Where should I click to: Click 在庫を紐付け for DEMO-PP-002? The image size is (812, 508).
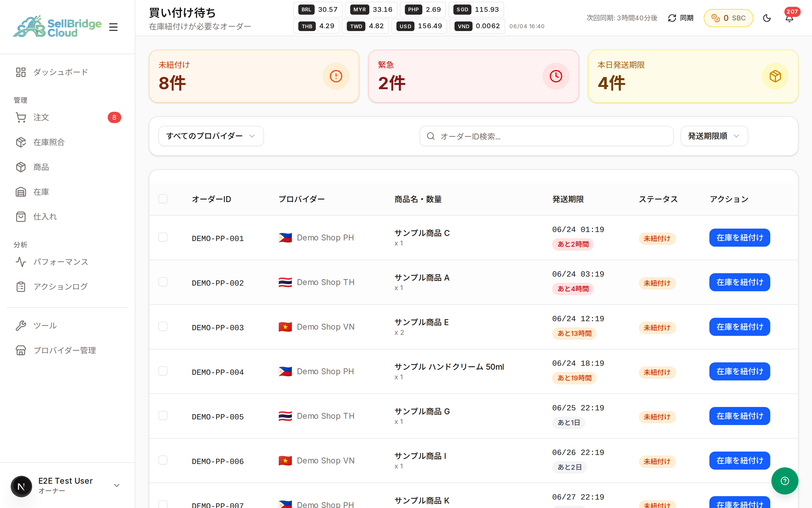[x=740, y=282]
